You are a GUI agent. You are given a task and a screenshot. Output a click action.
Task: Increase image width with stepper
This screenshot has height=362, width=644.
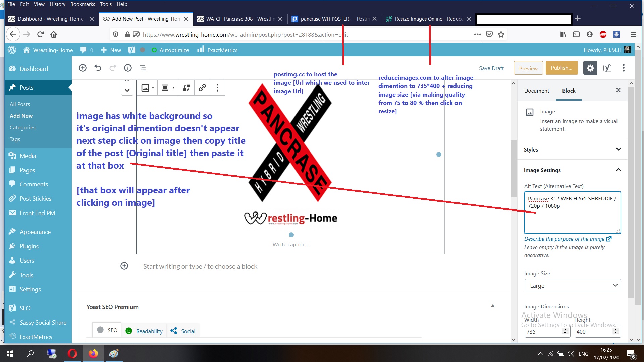click(x=565, y=330)
